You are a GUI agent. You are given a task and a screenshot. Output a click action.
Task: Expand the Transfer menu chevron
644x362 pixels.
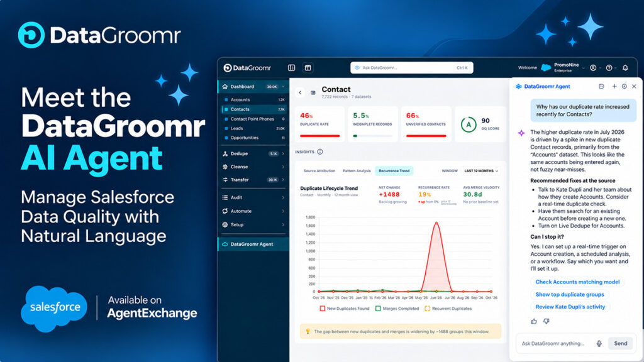tap(283, 180)
